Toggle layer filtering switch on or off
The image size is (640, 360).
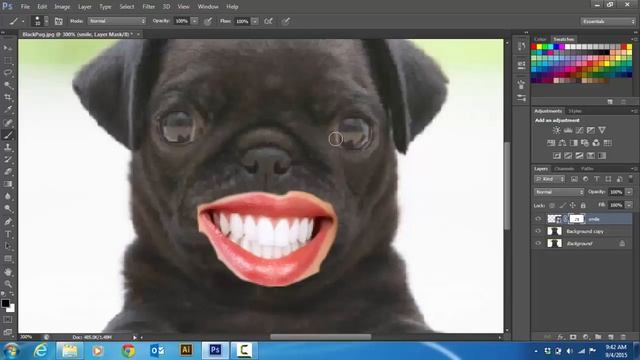pos(631,179)
